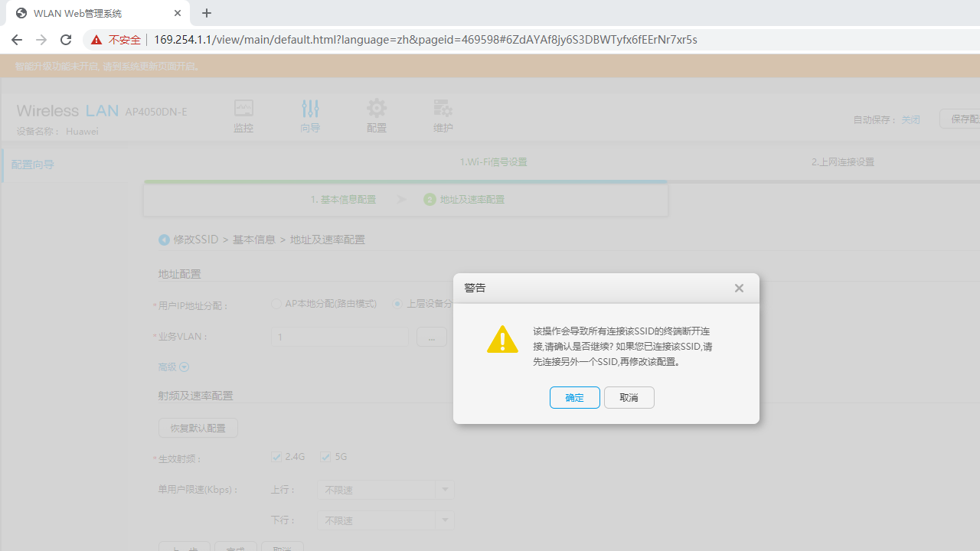Click the back icon before 修改SSID
This screenshot has height=551, width=980.
point(164,240)
